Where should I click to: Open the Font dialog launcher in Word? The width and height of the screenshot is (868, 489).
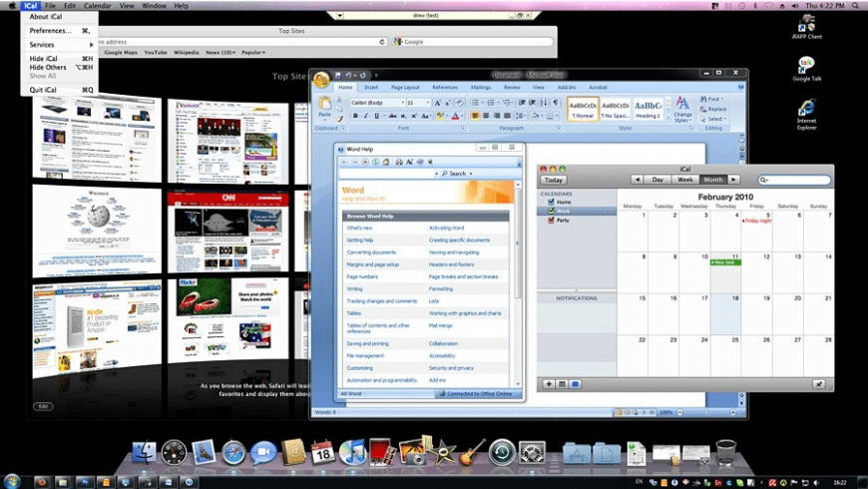(x=463, y=128)
